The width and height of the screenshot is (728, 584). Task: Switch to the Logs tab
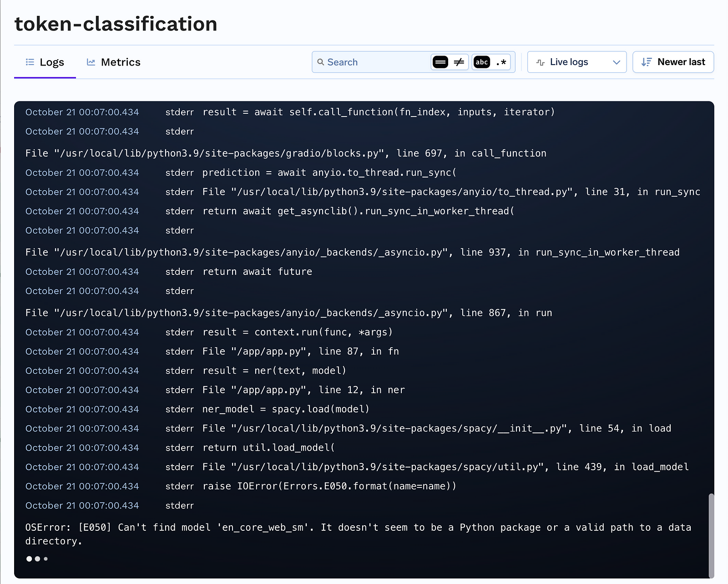click(x=45, y=62)
